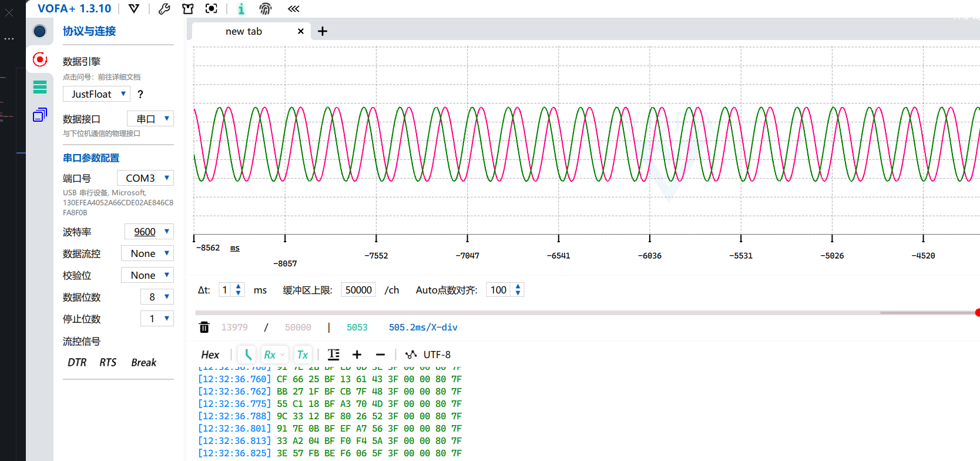Viewport: 980px width, 461px height.
Task: Click the 串口参数配置 section heading
Action: point(91,158)
